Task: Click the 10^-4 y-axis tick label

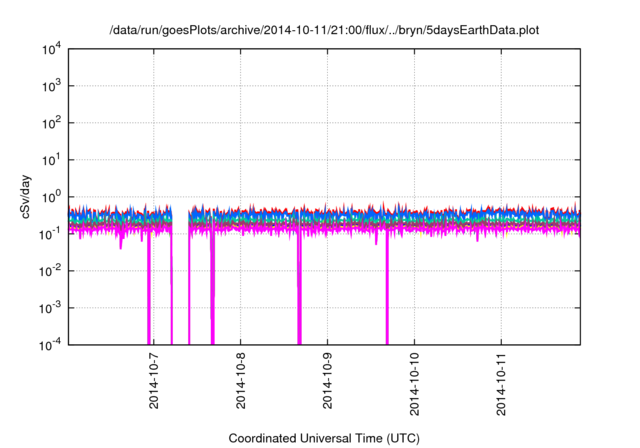Action: pyautogui.click(x=50, y=345)
